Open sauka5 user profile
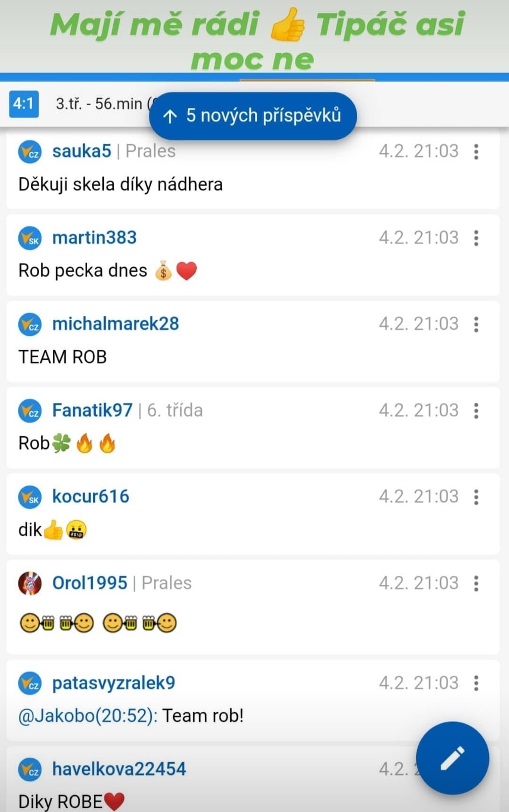 (82, 151)
